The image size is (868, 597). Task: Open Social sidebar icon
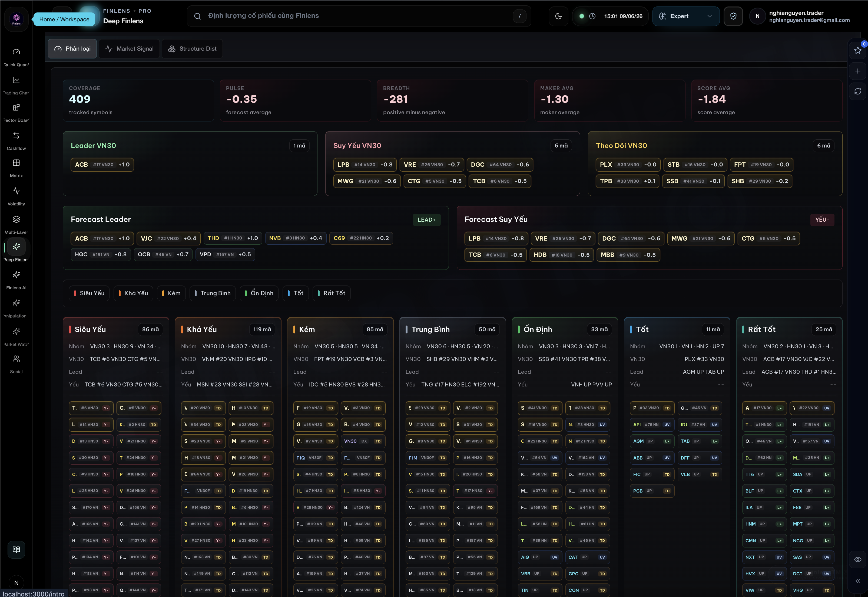16,364
